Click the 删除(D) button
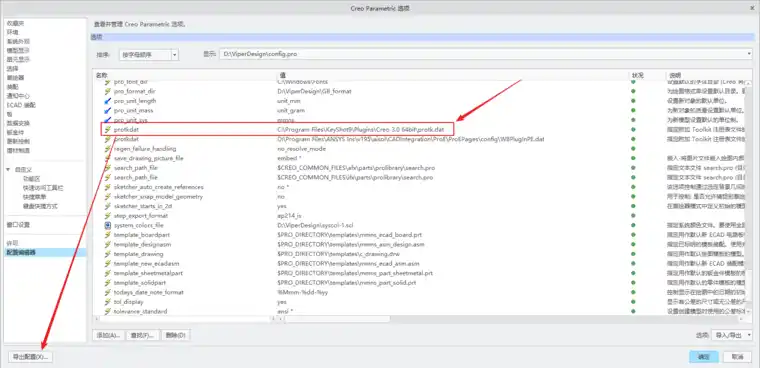The image size is (760, 368). pos(175,335)
